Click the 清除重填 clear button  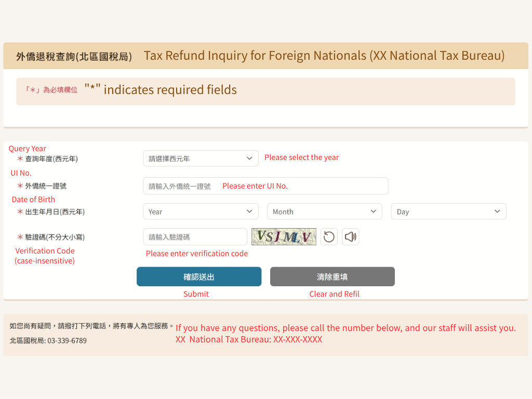coord(332,276)
